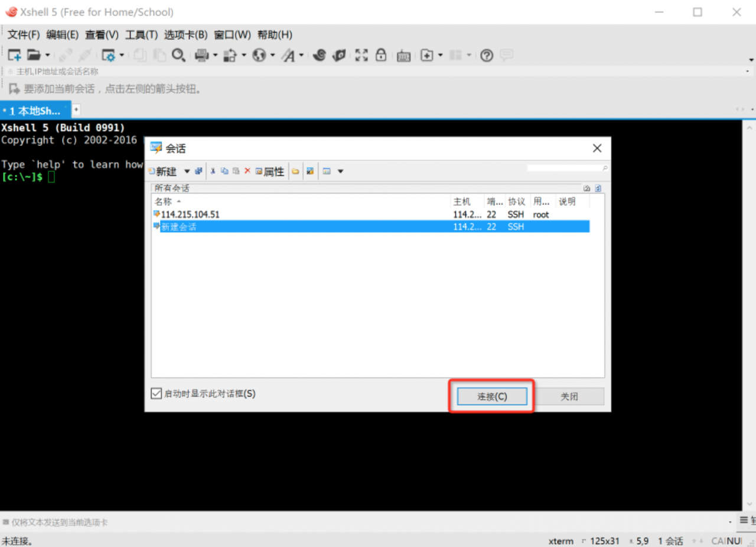756x547 pixels.
Task: Click the 协议 column header
Action: [x=517, y=201]
